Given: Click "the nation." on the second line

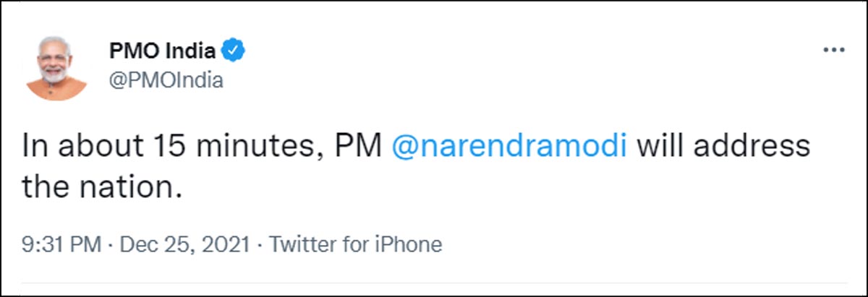Looking at the screenshot, I should (x=99, y=189).
